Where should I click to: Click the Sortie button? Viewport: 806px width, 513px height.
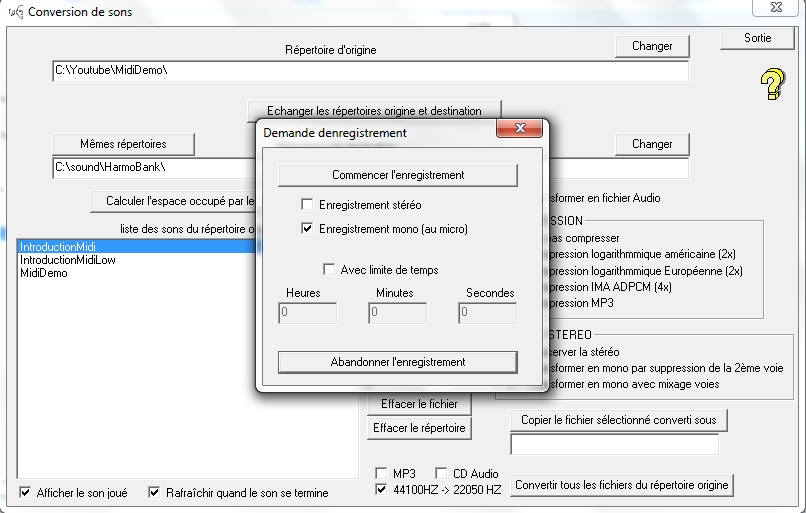[x=757, y=38]
